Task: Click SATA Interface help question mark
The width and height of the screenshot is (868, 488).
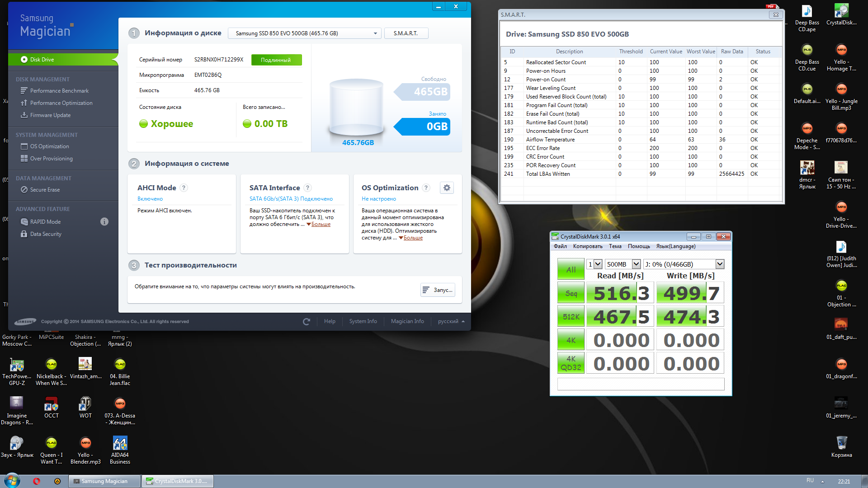Action: [307, 188]
